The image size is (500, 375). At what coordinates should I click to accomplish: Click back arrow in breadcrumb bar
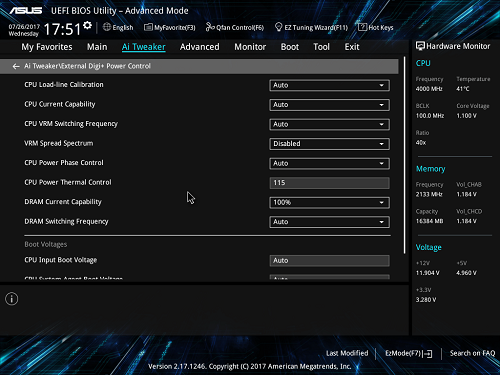16,66
